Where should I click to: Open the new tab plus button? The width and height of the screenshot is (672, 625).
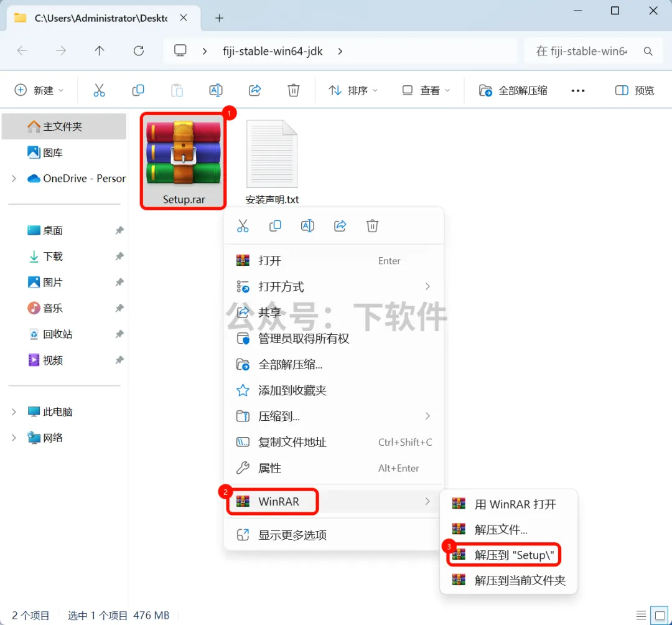coord(219,18)
